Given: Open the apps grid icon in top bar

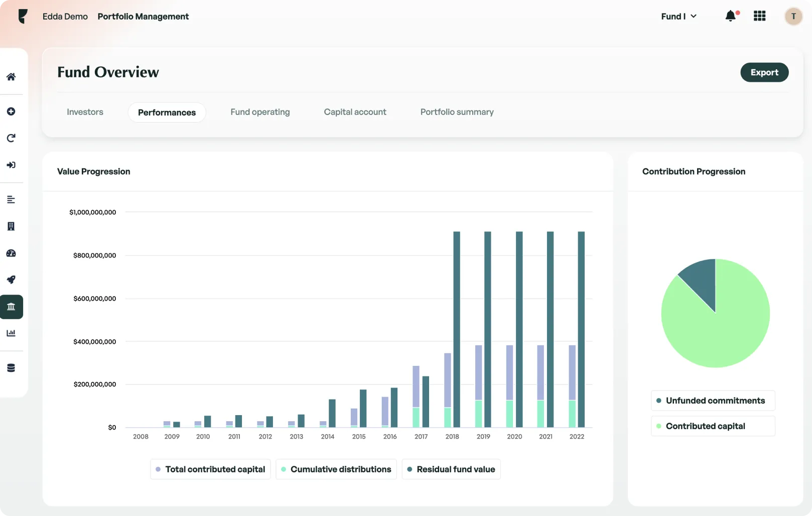Looking at the screenshot, I should click(759, 16).
